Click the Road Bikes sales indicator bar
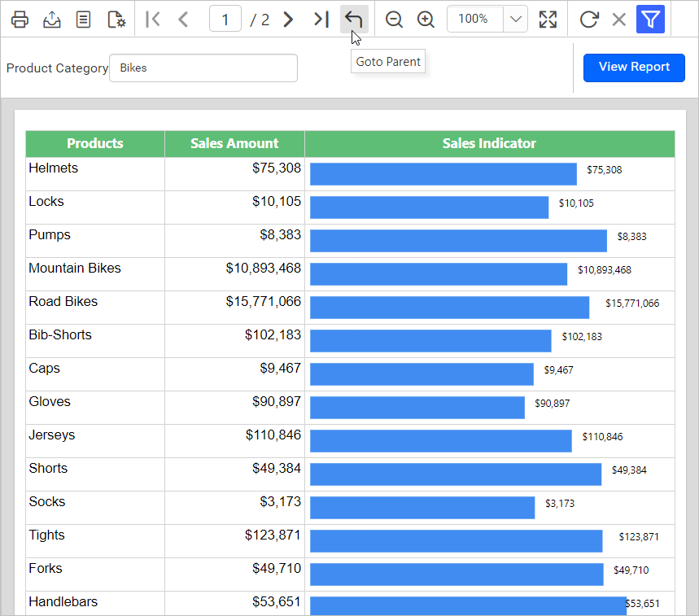The height and width of the screenshot is (616, 699). [449, 308]
